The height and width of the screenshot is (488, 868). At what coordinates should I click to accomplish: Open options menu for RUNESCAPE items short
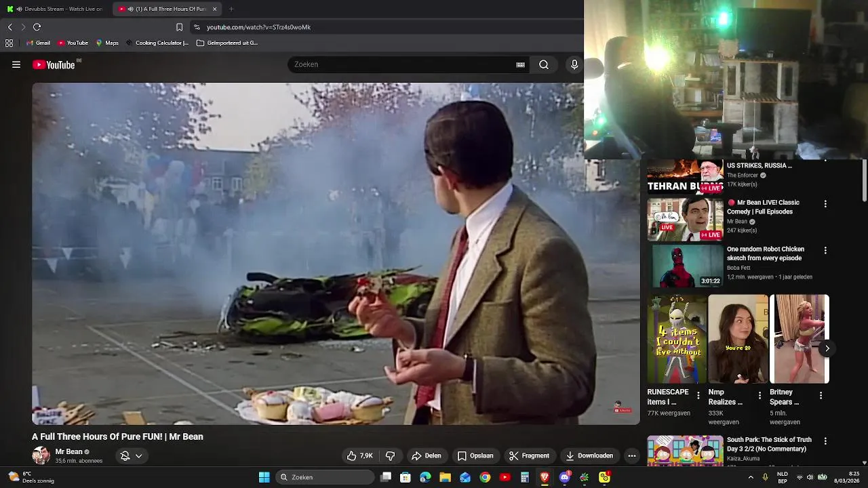click(x=698, y=395)
